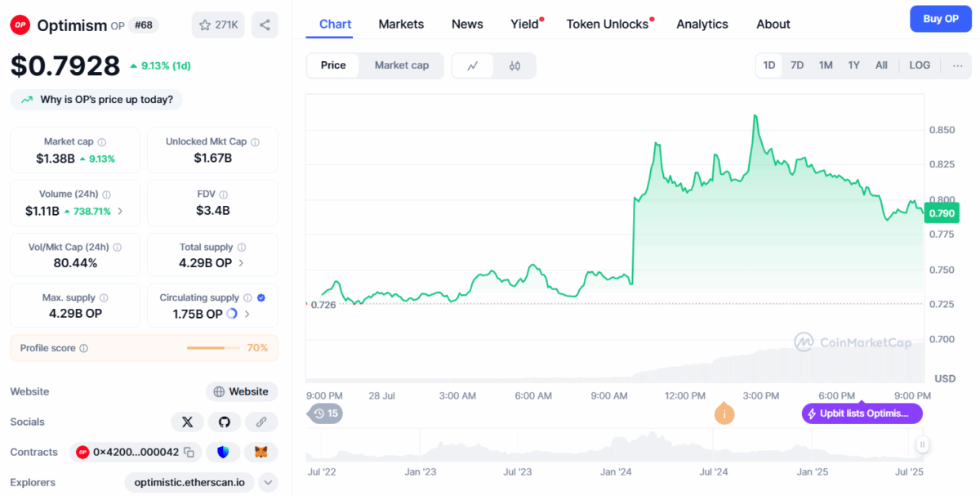Click the contract address 0x4200...000042
The width and height of the screenshot is (980, 496).
click(x=136, y=452)
